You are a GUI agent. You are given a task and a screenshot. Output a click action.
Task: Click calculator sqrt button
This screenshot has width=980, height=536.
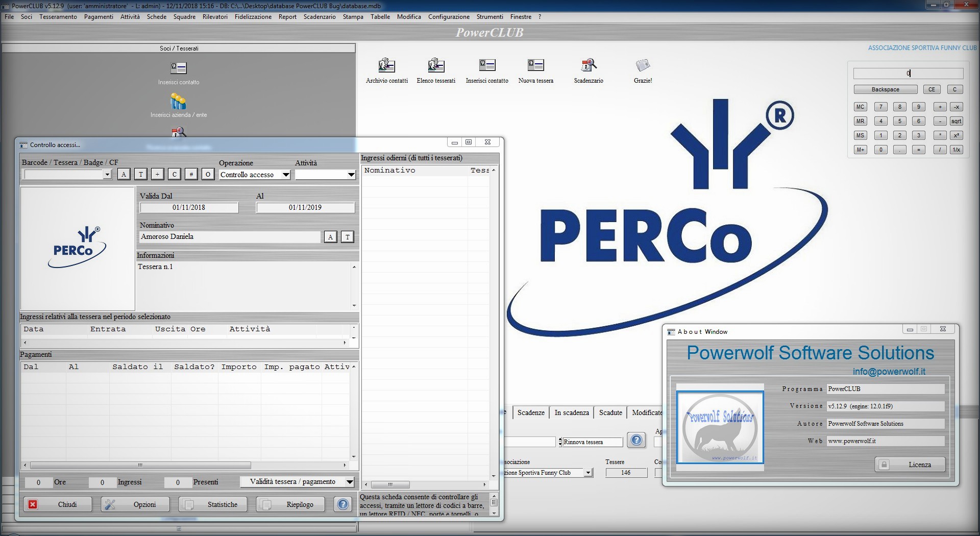(x=956, y=121)
